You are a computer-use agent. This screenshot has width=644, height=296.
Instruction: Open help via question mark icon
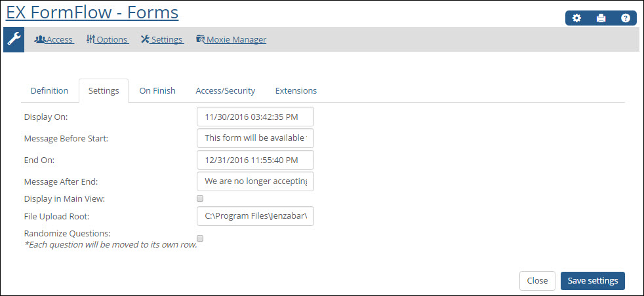click(x=625, y=18)
